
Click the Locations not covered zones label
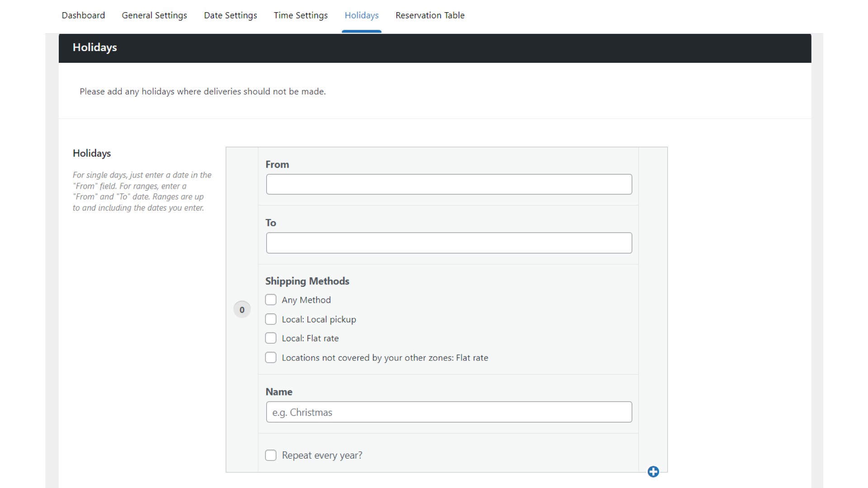coord(385,358)
